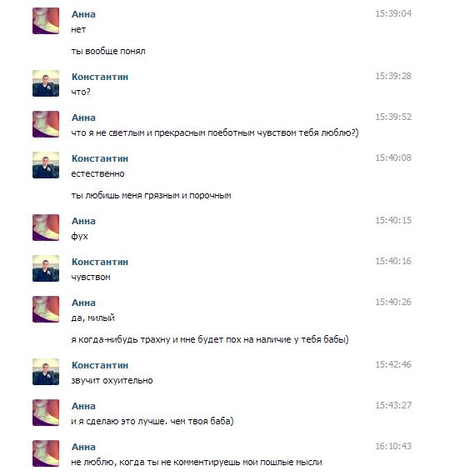Open Анна's avatar beside 'фух' message

(x=46, y=228)
